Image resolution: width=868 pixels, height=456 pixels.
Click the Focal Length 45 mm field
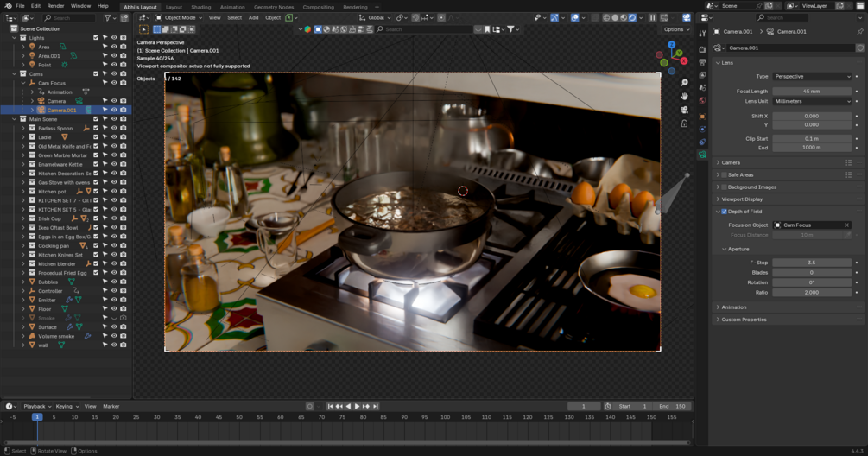(812, 92)
